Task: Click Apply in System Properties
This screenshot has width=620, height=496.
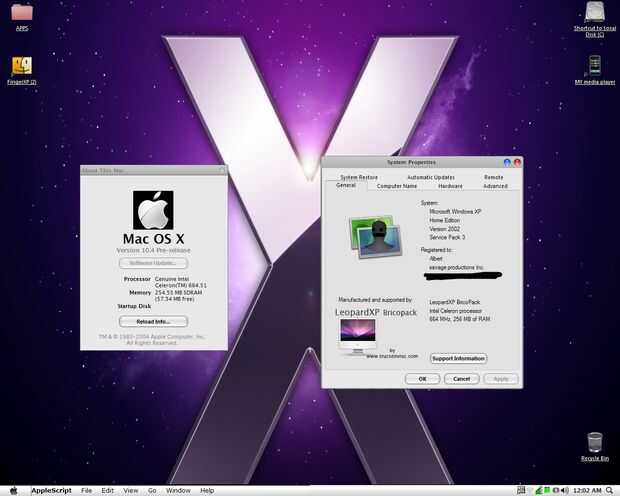Action: click(x=501, y=379)
